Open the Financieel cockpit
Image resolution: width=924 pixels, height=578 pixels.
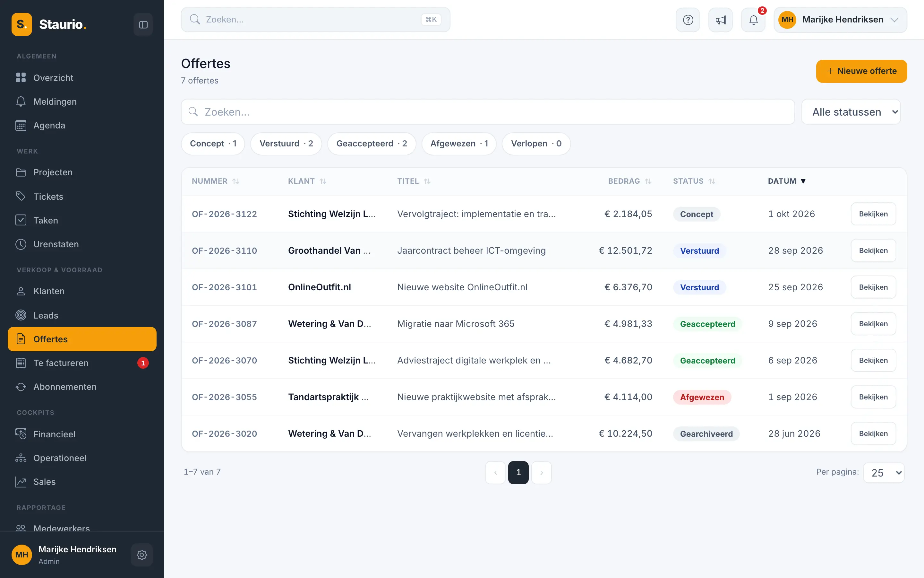point(82,434)
